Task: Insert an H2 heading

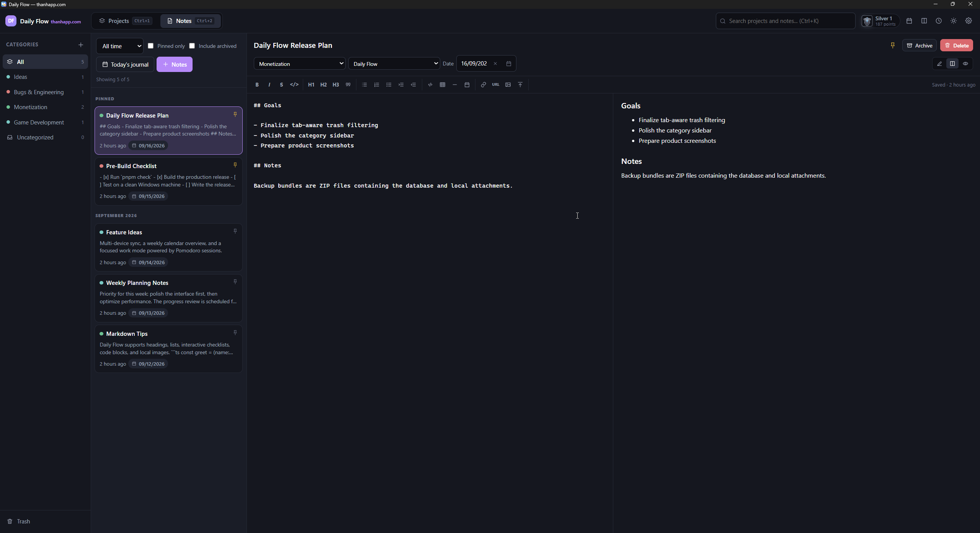Action: point(323,85)
